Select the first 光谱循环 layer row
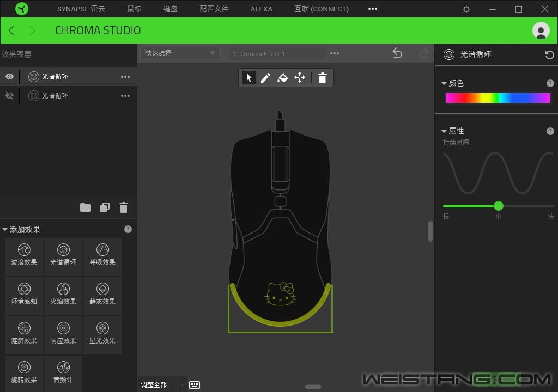 coord(68,76)
